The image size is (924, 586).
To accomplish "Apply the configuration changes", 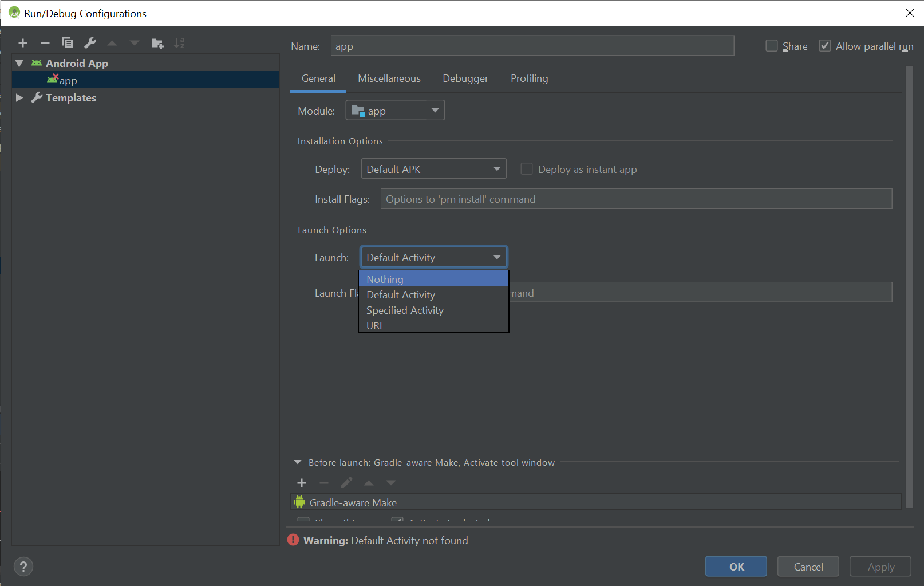I will coord(880,567).
